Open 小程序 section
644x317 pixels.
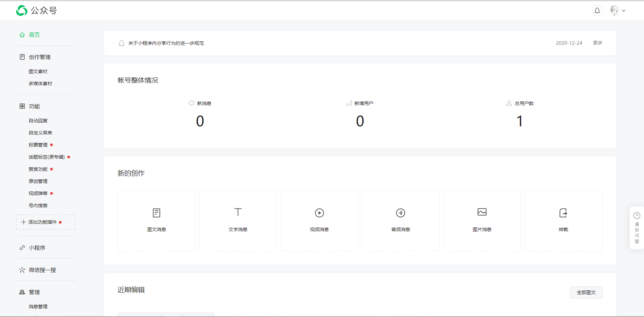coord(37,248)
